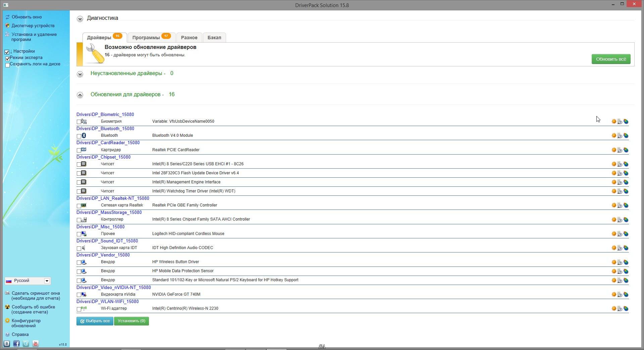Click the Выбрать все button
Image resolution: width=644 pixels, height=350 pixels.
[95, 321]
